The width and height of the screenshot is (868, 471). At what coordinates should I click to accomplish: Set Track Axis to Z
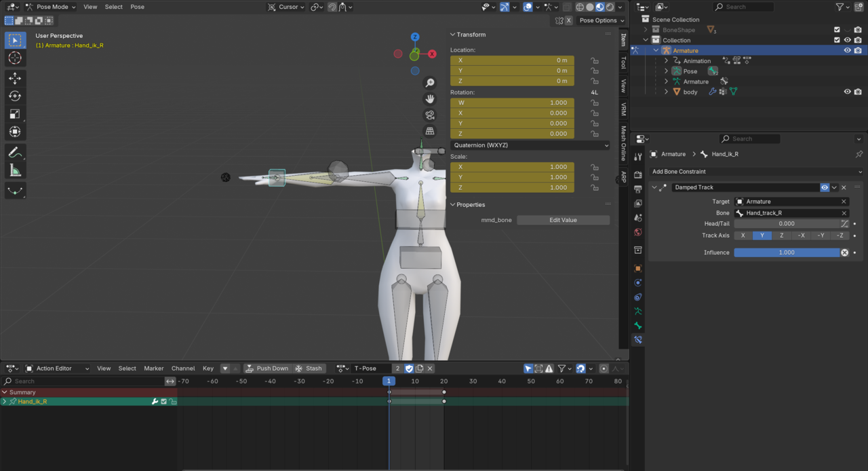pyautogui.click(x=781, y=235)
